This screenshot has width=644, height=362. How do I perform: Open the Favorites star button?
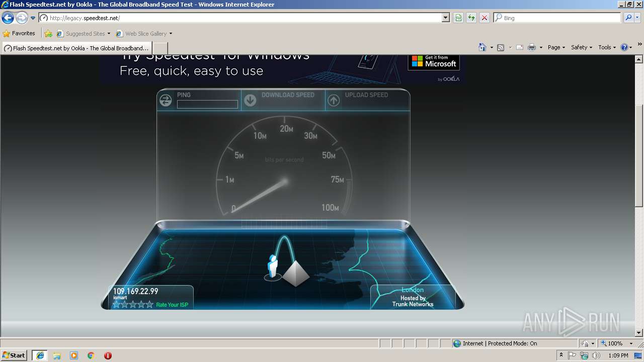point(19,33)
